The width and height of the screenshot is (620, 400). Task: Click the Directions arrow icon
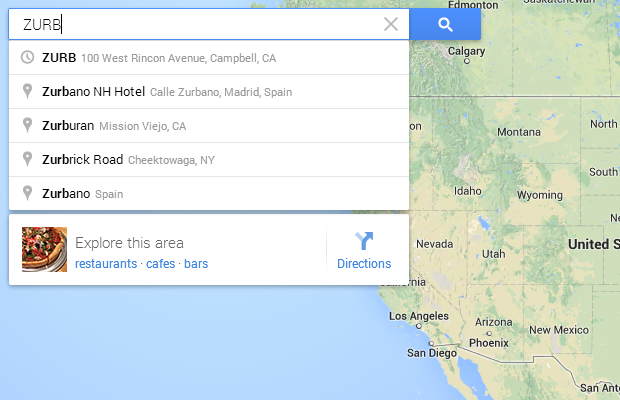[x=364, y=241]
